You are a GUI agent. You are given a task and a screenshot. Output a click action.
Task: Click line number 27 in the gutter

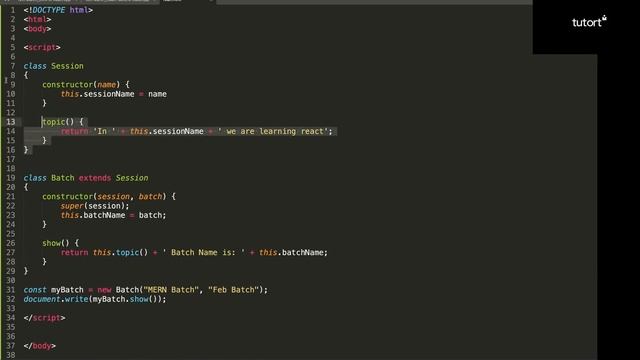(11, 253)
